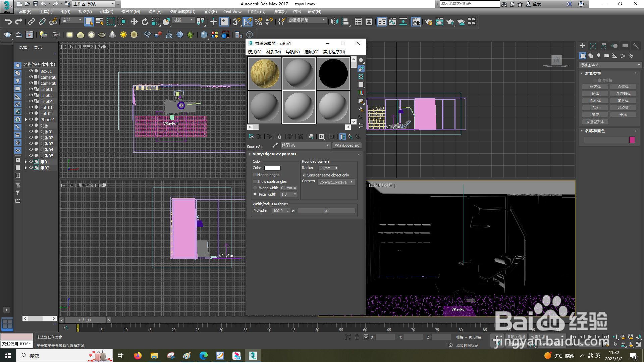The image size is (644, 363).
Task: Collapse the 对象类型 rollout
Action: (582, 73)
